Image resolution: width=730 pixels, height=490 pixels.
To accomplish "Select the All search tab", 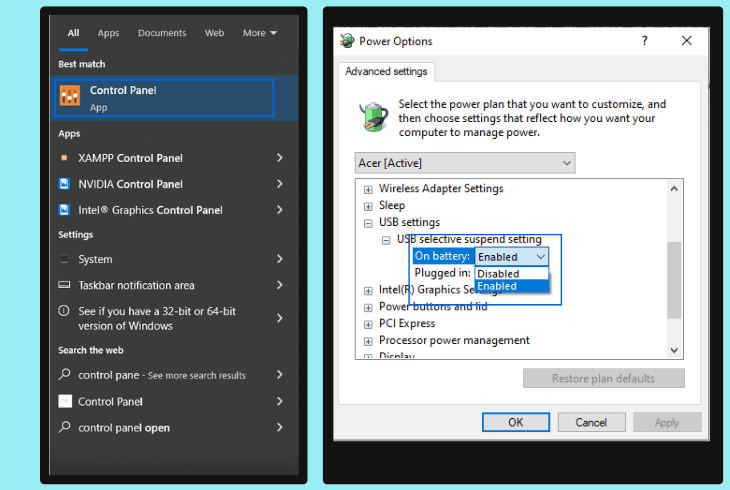I will (73, 33).
